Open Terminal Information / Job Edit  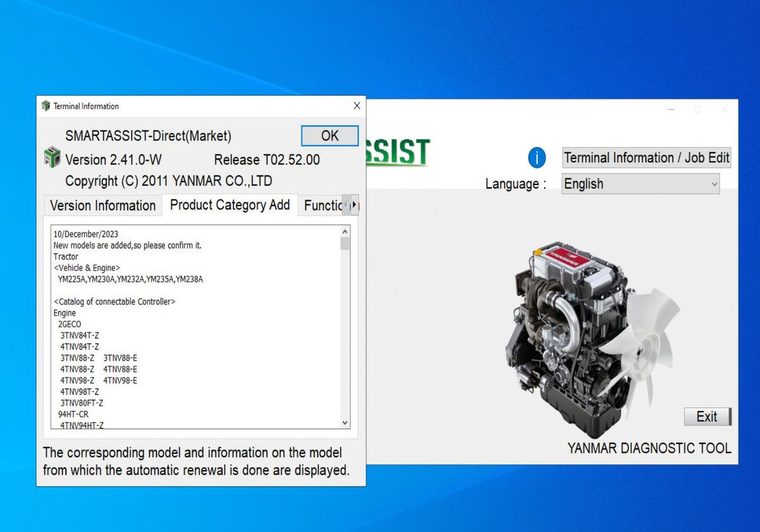point(646,158)
